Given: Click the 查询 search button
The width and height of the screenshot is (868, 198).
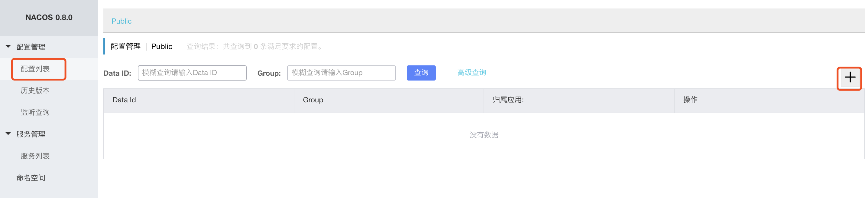Looking at the screenshot, I should point(421,73).
